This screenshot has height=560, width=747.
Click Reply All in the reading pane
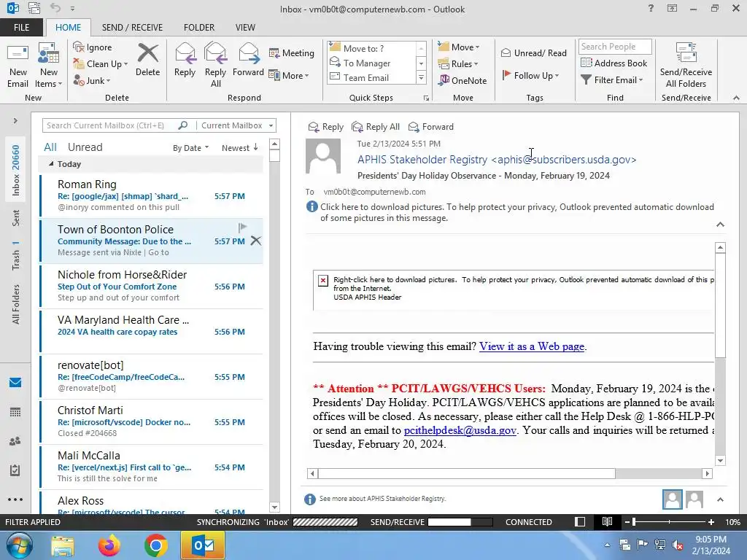(376, 127)
